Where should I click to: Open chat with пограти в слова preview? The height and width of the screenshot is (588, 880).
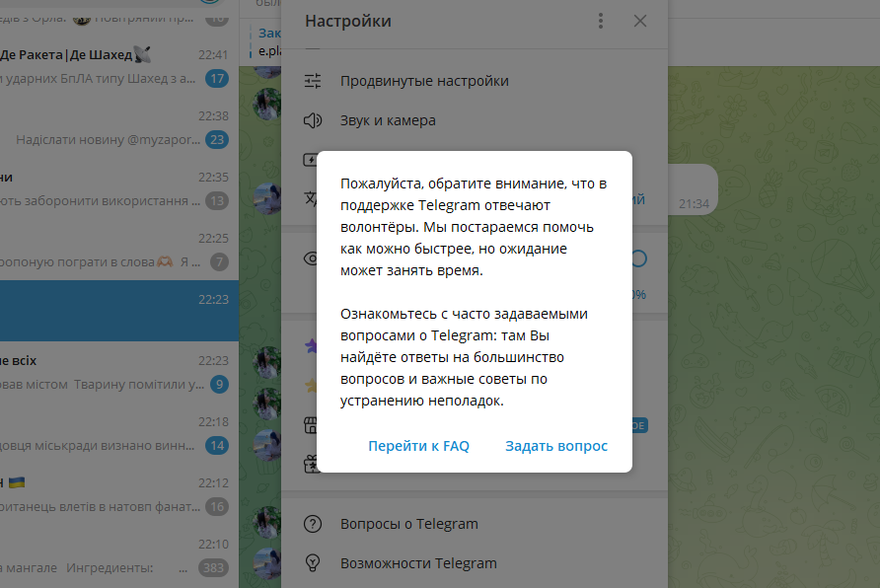click(119, 251)
